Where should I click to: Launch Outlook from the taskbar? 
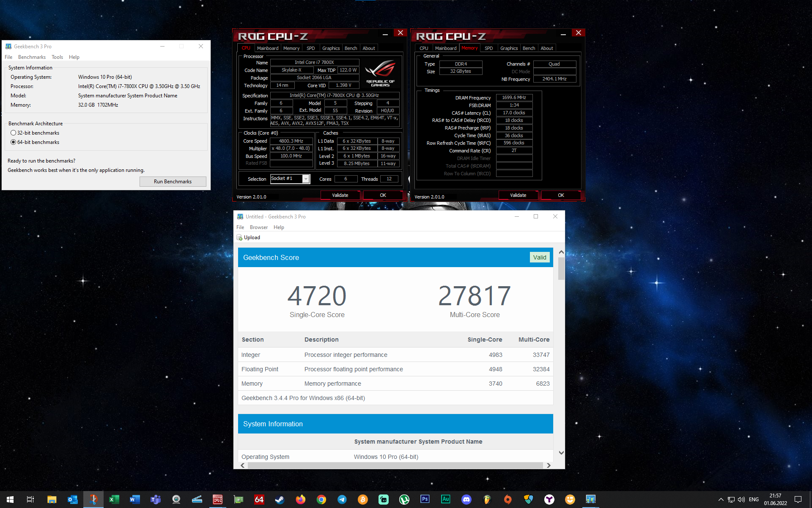pyautogui.click(x=72, y=500)
